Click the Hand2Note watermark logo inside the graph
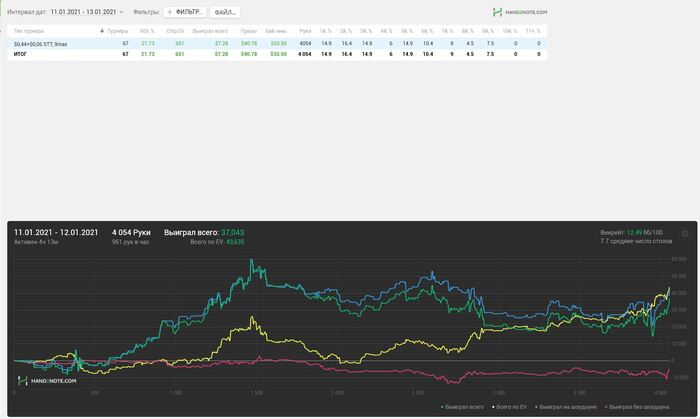 coord(47,381)
